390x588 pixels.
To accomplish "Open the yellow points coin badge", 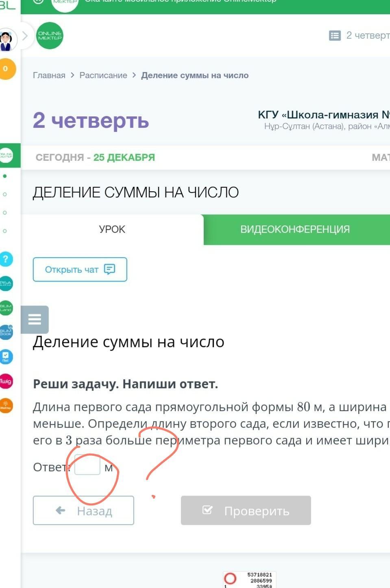I will point(6,69).
